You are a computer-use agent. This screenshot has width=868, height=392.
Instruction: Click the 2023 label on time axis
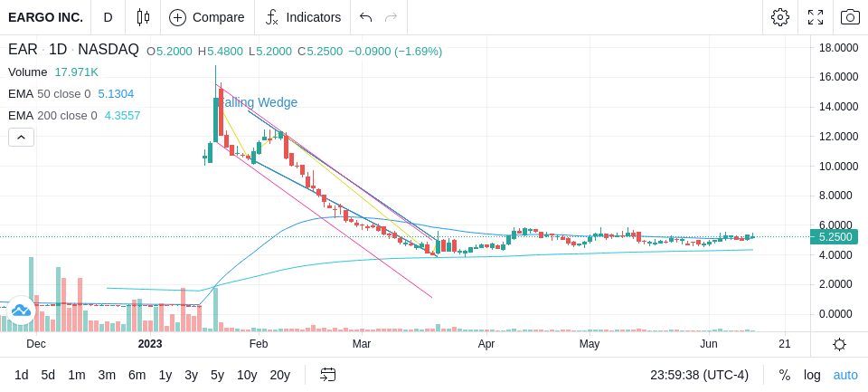(150, 344)
